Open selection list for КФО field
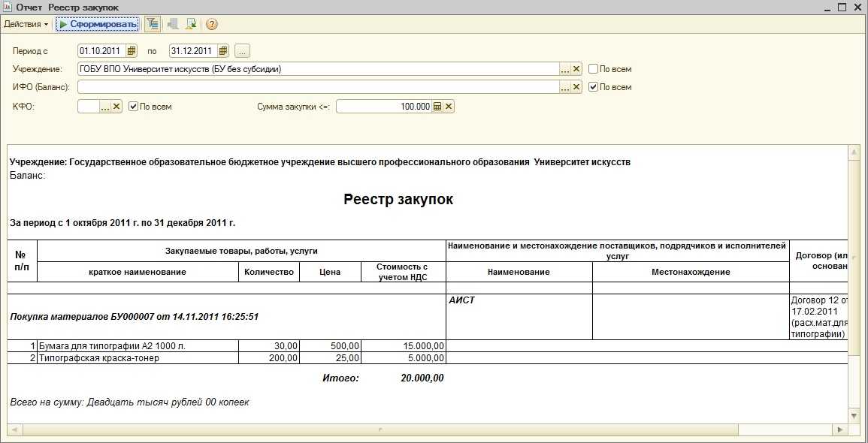The width and height of the screenshot is (868, 443). [105, 107]
